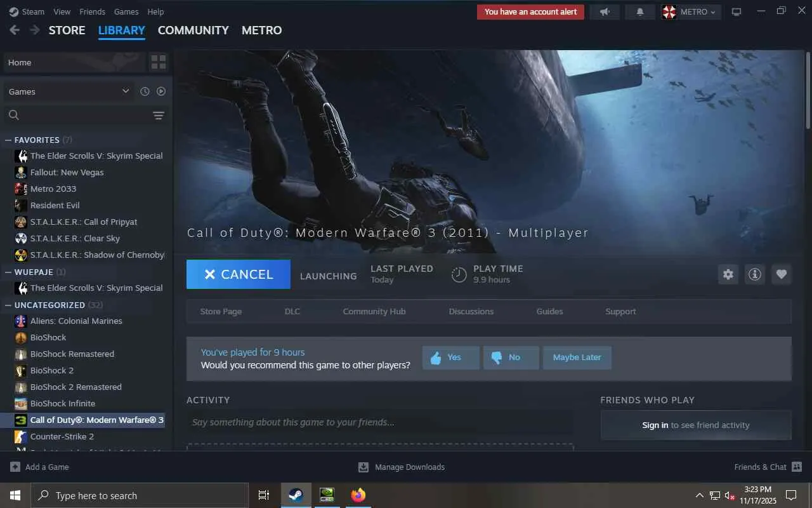Open the Friends menu
Screen dimensions: 812x508
tap(93, 12)
